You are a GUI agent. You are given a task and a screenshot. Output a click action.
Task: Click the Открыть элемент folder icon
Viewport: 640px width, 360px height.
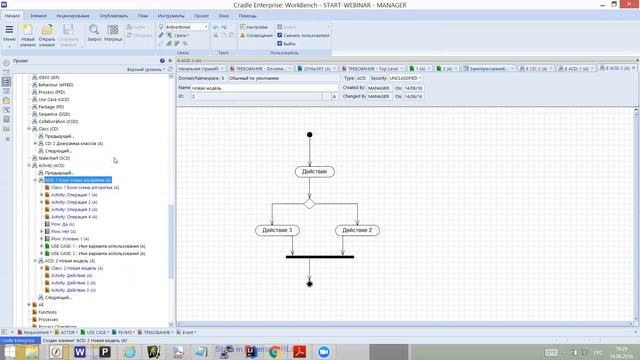pos(47,35)
